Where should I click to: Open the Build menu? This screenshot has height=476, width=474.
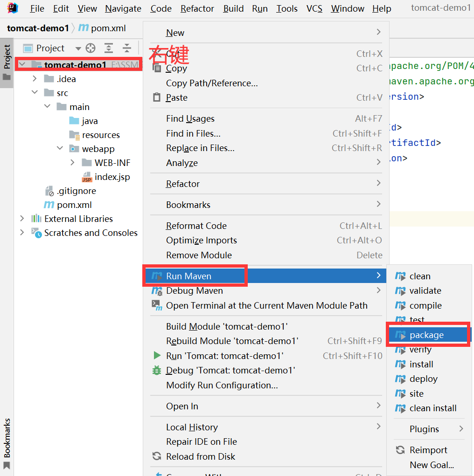coord(233,8)
